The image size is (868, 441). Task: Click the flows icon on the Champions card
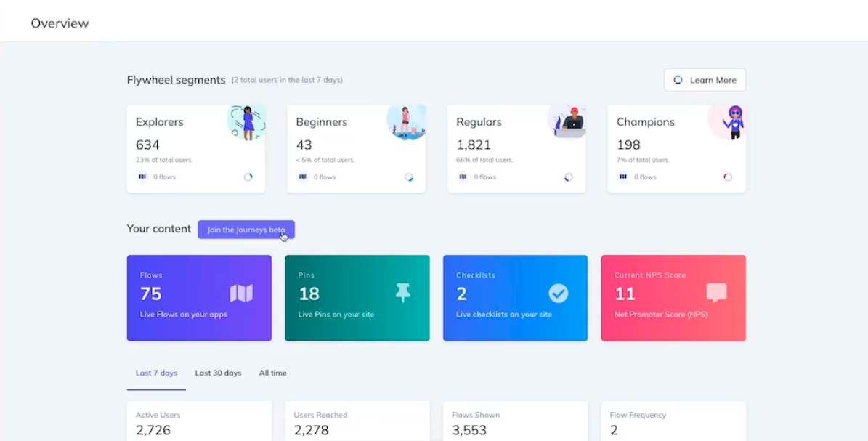click(x=622, y=177)
